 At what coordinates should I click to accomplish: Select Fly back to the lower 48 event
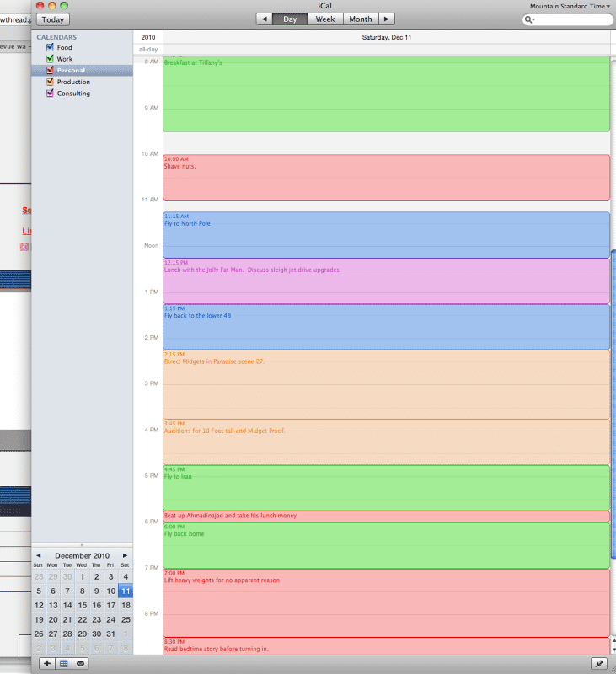(386, 327)
